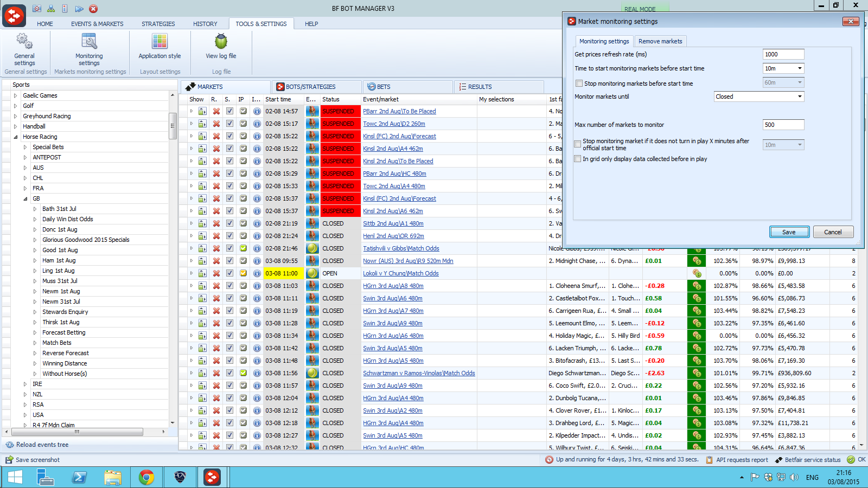The image size is (868, 488).
Task: Save the market monitoring settings
Action: 789,232
